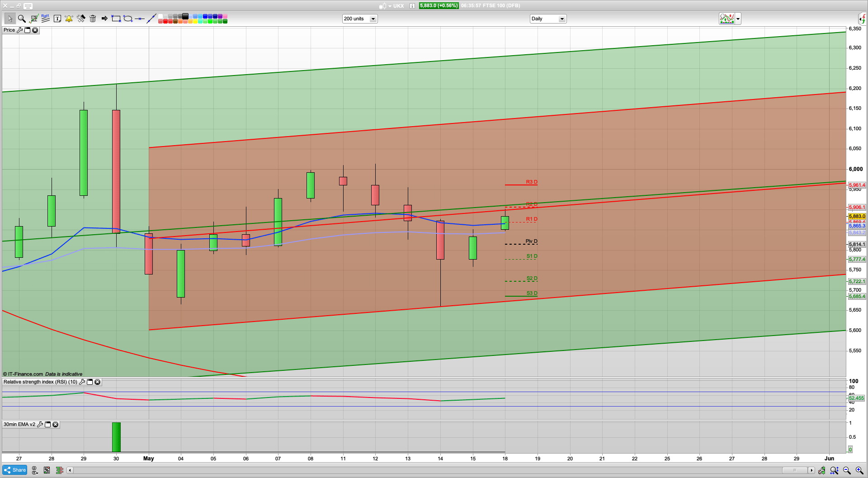Viewport: 868px width, 478px height.
Task: Open the alert bell tool
Action: point(69,19)
